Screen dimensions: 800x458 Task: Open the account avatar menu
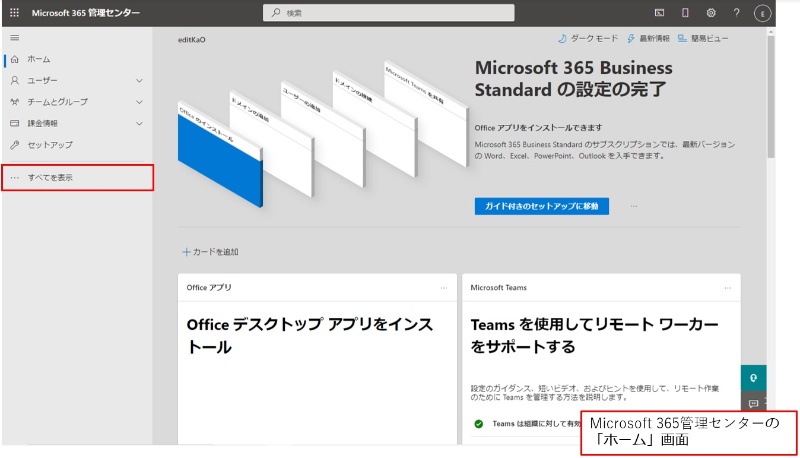(x=762, y=14)
